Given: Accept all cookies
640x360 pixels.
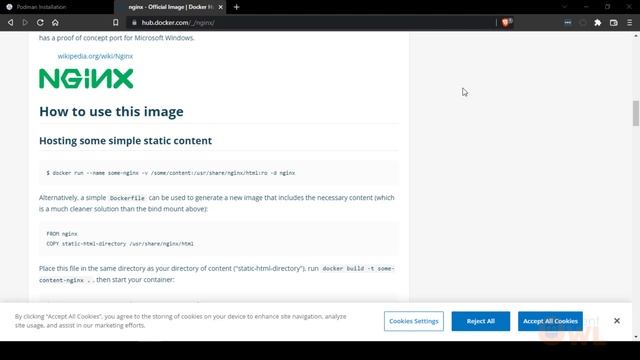Looking at the screenshot, I should 550,321.
